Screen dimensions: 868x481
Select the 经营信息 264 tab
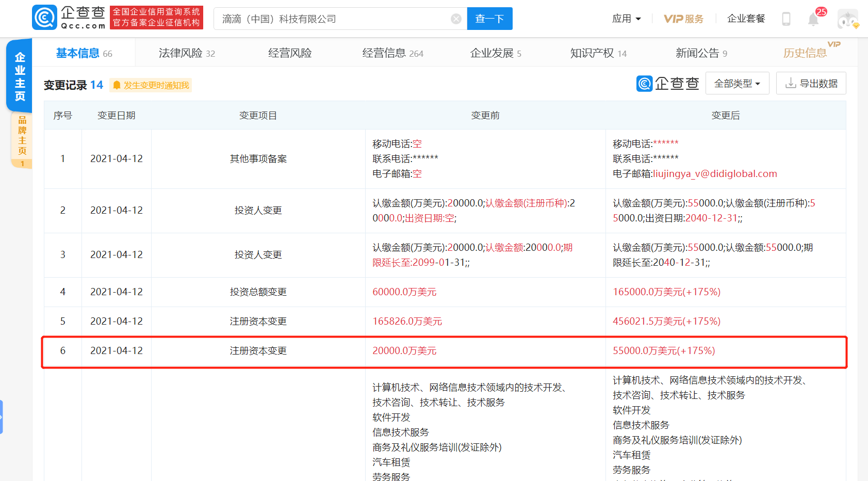tap(393, 53)
